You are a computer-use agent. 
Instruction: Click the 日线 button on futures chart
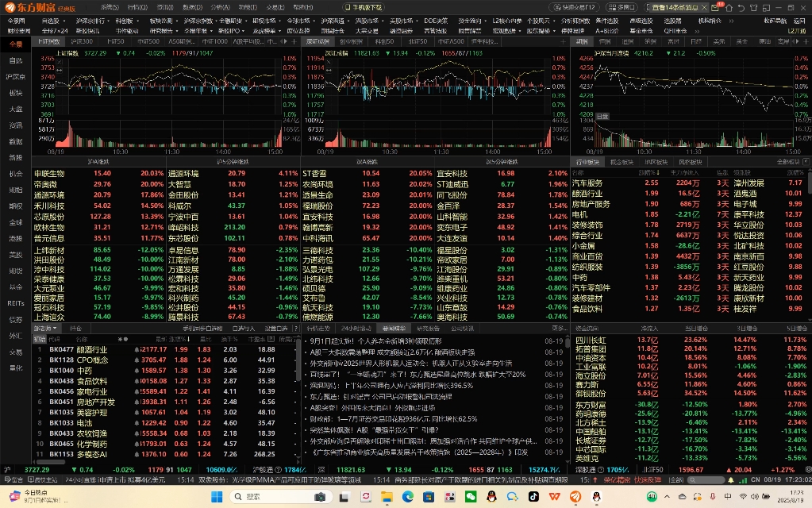pyautogui.click(x=602, y=117)
